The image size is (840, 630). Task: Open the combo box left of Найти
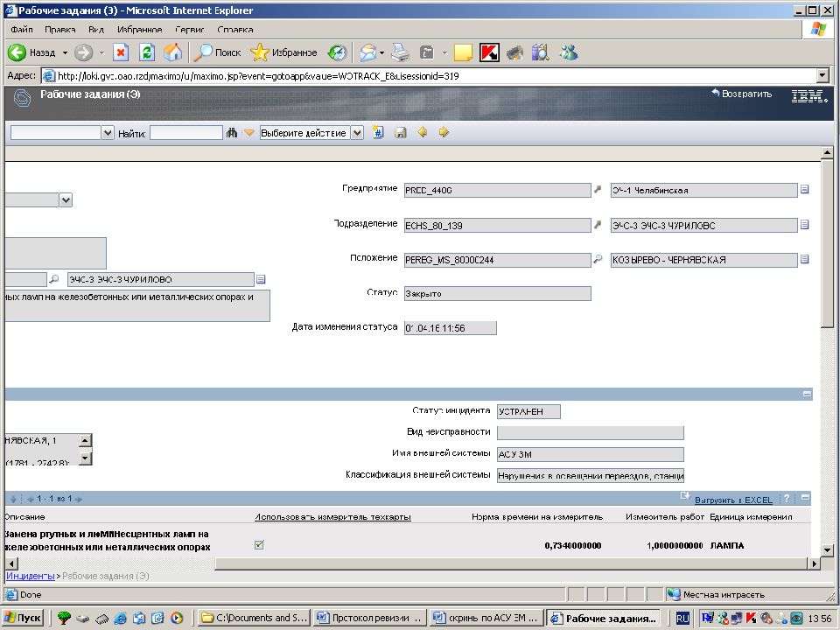click(x=108, y=133)
